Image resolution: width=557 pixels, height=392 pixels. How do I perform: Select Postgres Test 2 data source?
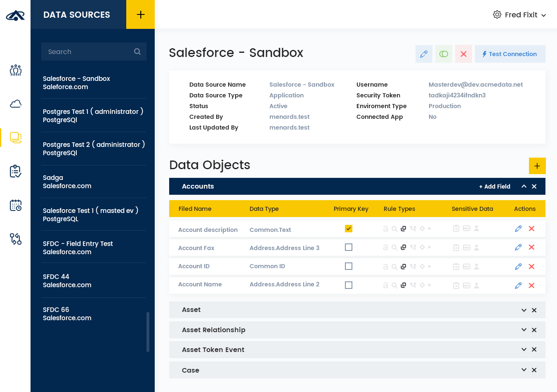(x=94, y=149)
